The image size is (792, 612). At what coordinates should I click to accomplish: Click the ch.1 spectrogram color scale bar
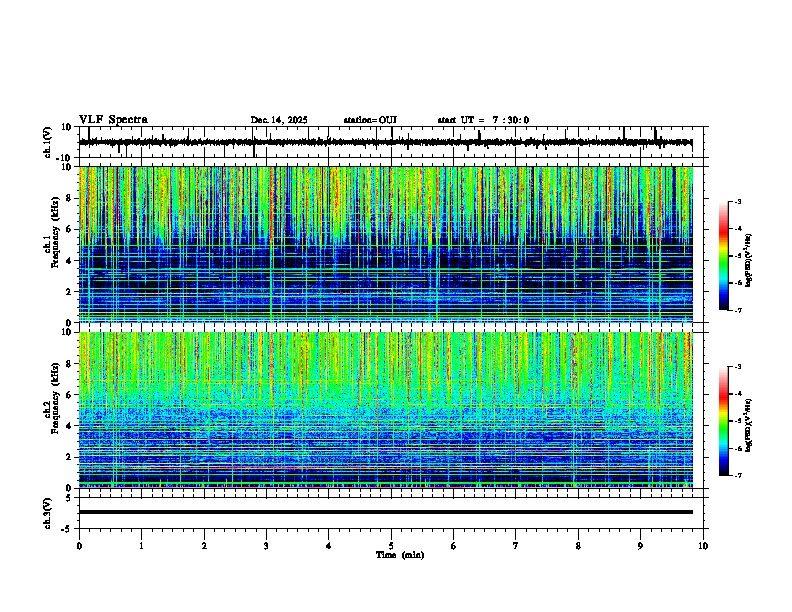[724, 256]
